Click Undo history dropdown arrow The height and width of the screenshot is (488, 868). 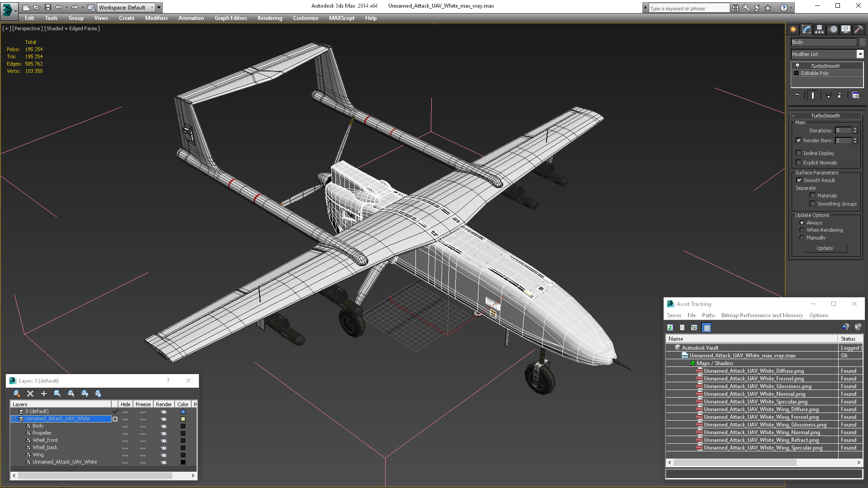point(67,7)
